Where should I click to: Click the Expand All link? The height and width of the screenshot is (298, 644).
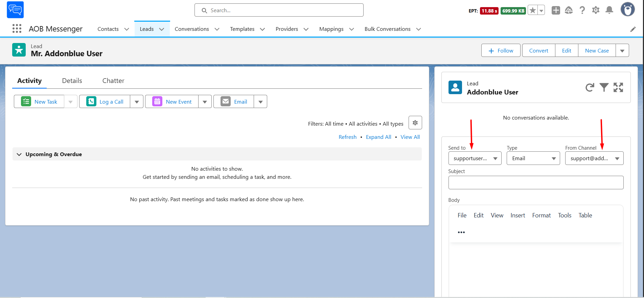click(x=378, y=137)
